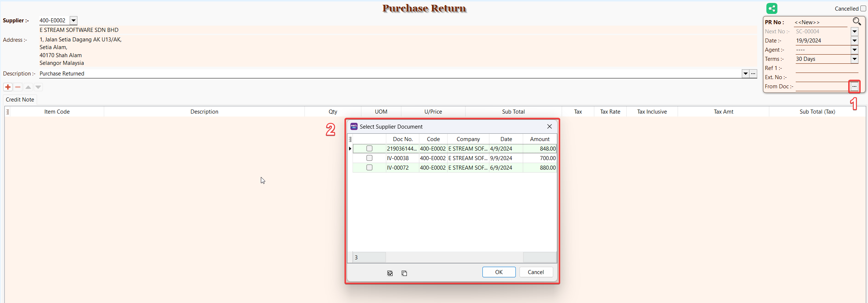Open From Doc ellipsis button
The width and height of the screenshot is (868, 303).
point(854,86)
